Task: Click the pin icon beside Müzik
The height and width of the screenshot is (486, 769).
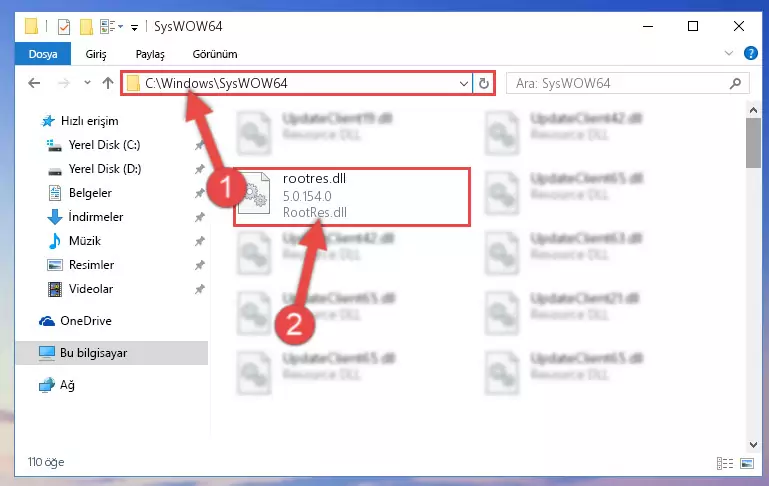Action: (200, 241)
